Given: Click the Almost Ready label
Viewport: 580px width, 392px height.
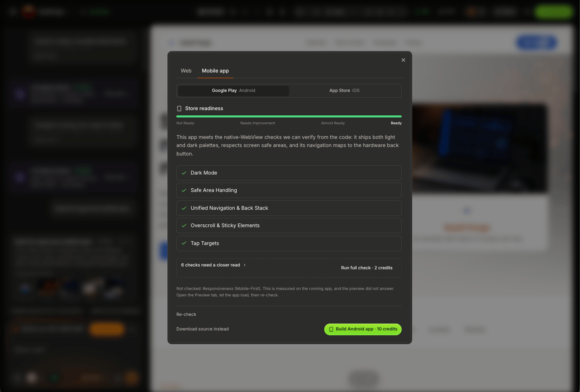Looking at the screenshot, I should [x=333, y=123].
